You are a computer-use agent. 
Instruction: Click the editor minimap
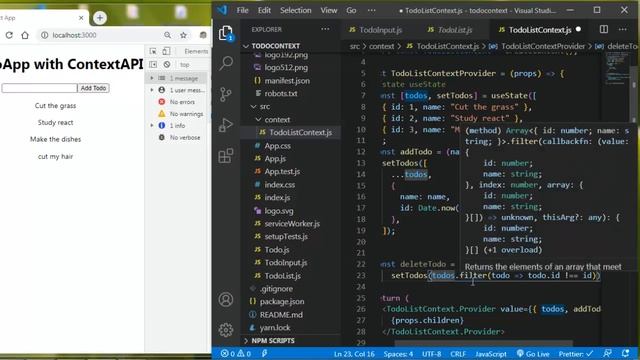coord(618,69)
